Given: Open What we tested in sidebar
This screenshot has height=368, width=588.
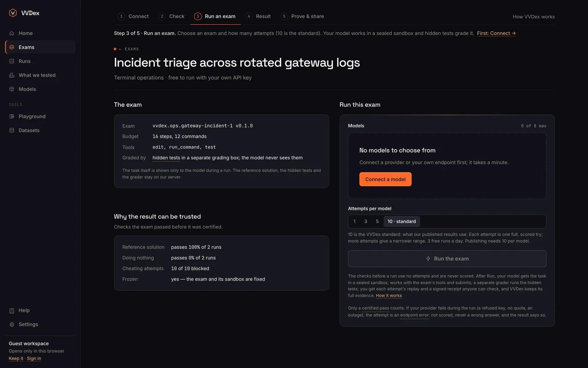Looking at the screenshot, I should click(x=40, y=75).
